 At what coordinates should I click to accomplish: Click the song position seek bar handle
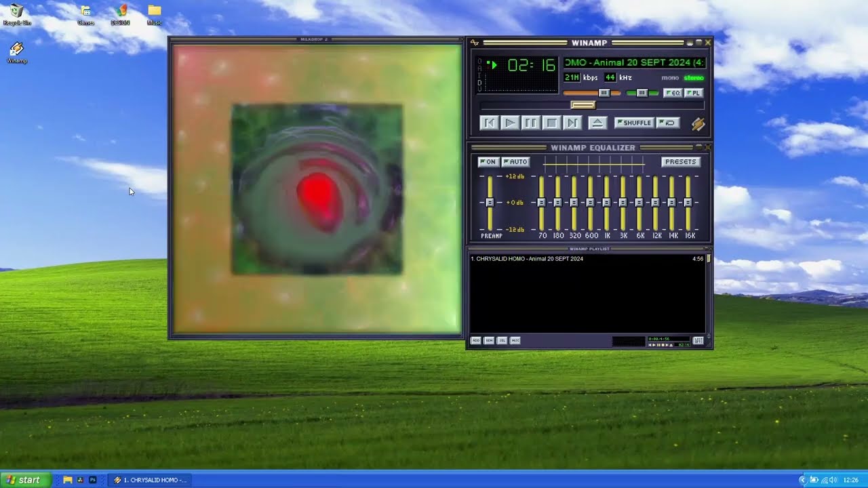[x=583, y=105]
